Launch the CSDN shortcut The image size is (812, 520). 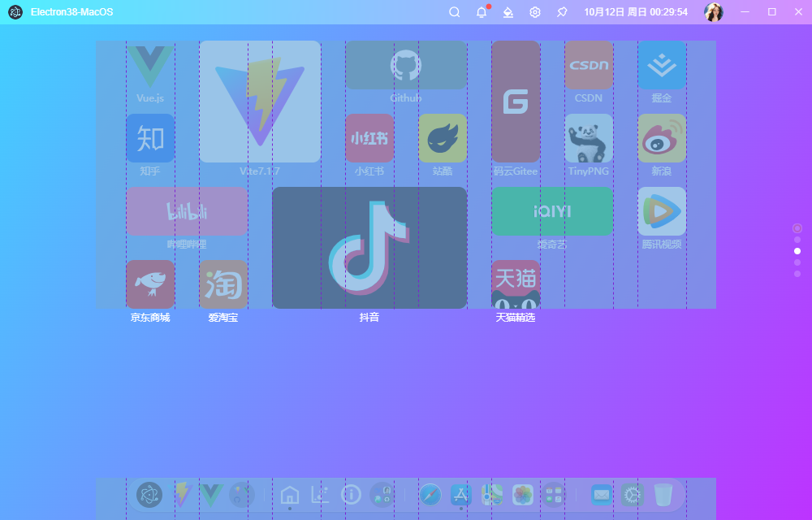[589, 65]
